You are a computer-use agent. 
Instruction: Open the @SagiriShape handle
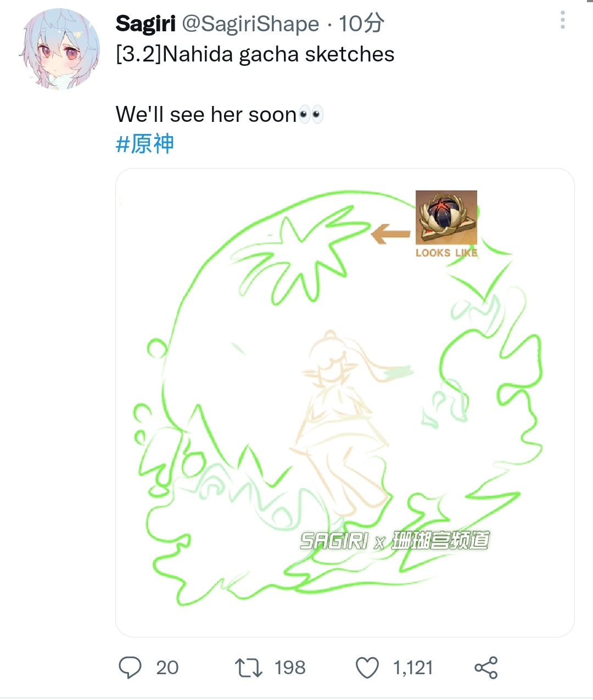[250, 24]
